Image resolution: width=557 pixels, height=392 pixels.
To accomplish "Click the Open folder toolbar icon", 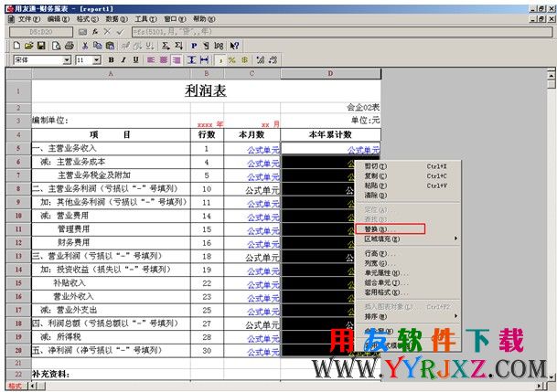I will coord(28,46).
